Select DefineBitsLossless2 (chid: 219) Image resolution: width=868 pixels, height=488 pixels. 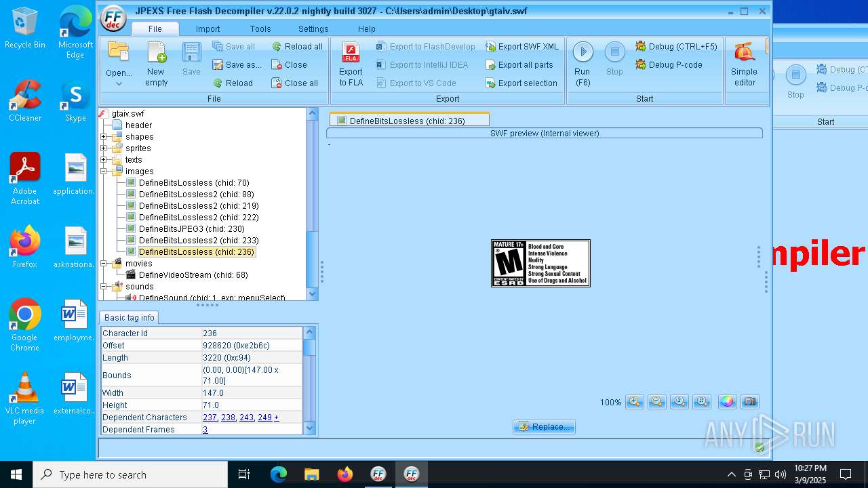[199, 206]
